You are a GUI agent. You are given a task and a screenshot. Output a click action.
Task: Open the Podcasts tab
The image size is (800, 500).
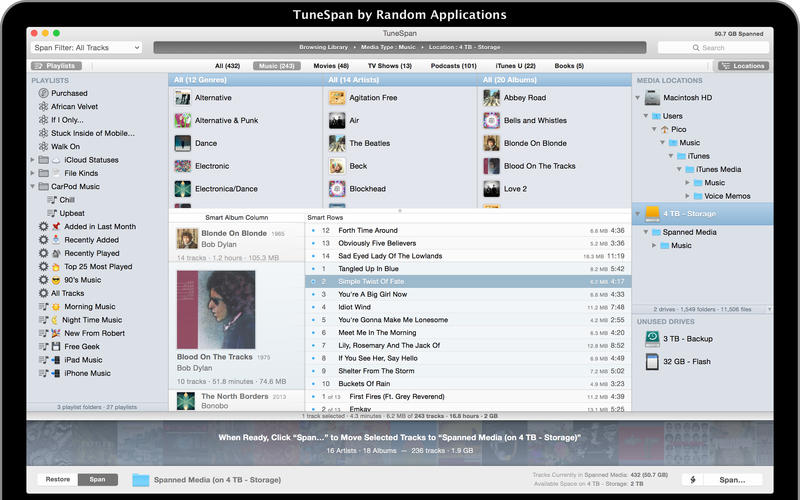click(x=453, y=66)
